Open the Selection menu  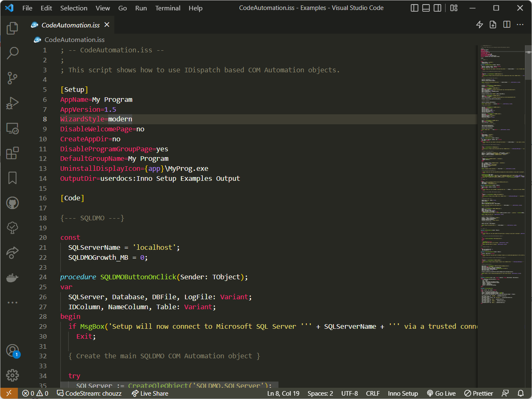coord(74,8)
